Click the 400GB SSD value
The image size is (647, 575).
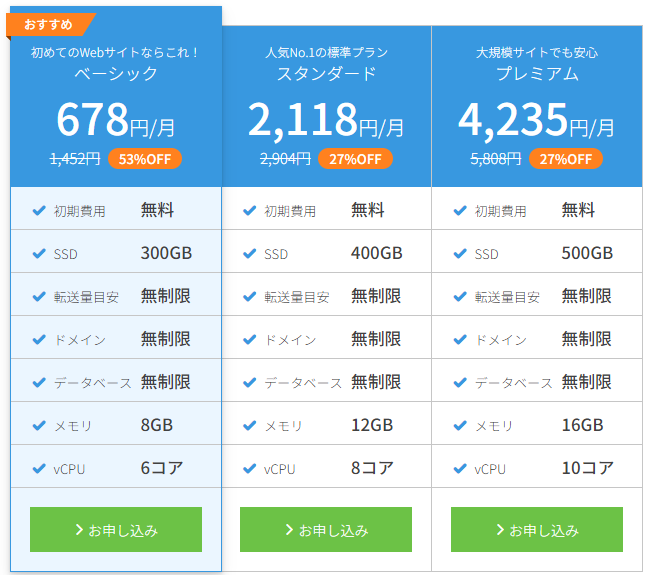click(377, 253)
